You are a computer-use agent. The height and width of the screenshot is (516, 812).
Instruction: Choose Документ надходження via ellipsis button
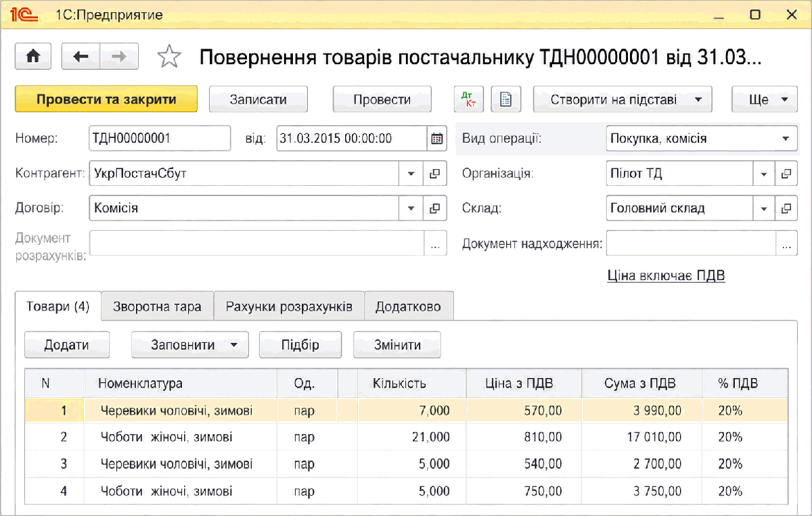(x=786, y=243)
